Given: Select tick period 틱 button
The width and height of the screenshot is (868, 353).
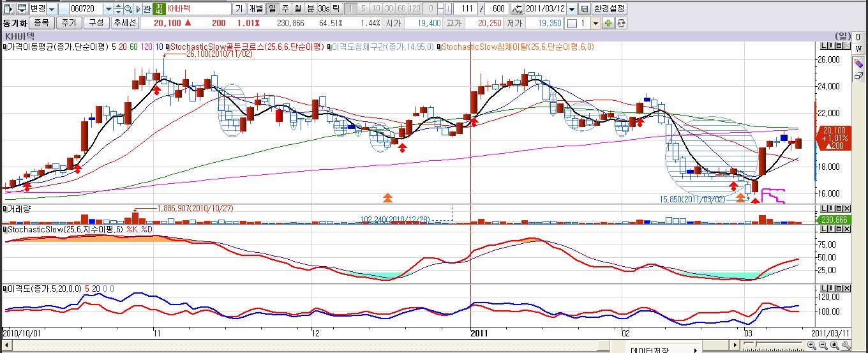Looking at the screenshot, I should (336, 9).
